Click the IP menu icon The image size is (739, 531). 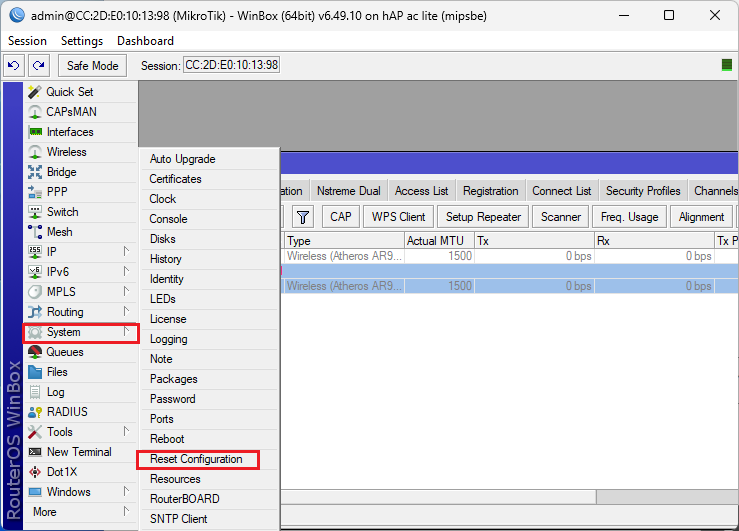(x=35, y=252)
